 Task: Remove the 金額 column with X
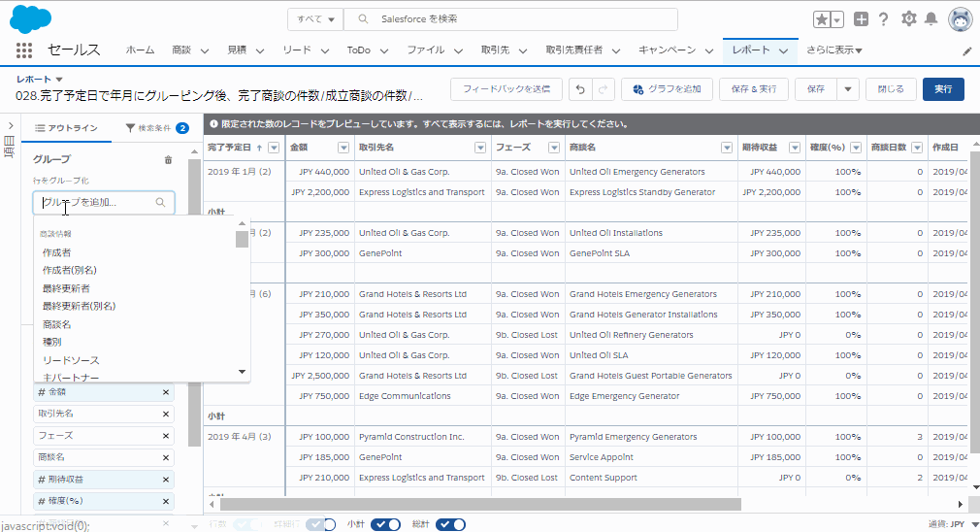[x=166, y=392]
